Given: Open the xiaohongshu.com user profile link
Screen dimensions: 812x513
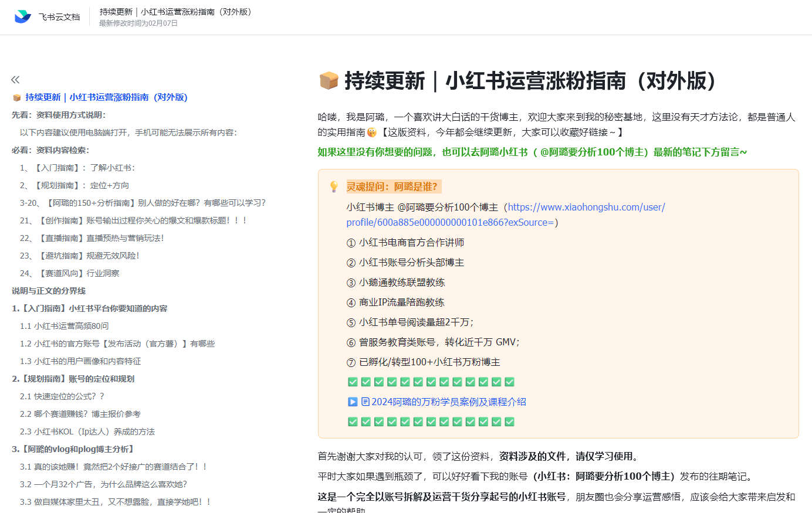Looking at the screenshot, I should tap(586, 207).
